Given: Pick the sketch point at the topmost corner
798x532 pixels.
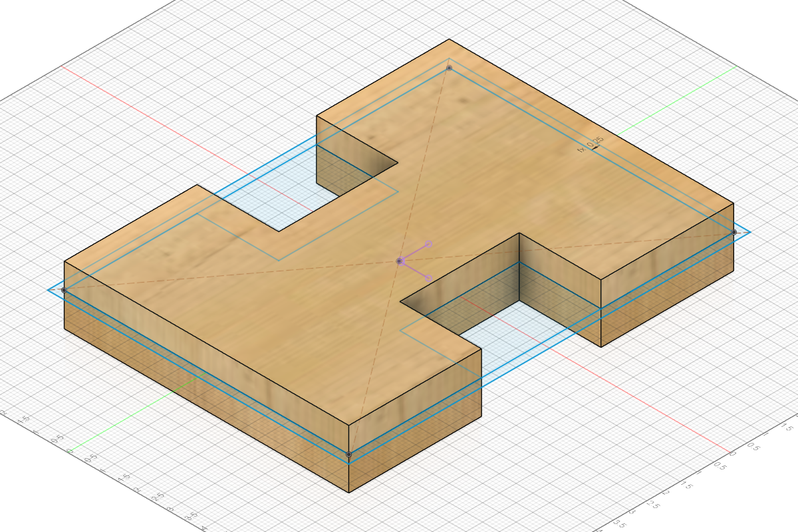Looking at the screenshot, I should (x=449, y=68).
